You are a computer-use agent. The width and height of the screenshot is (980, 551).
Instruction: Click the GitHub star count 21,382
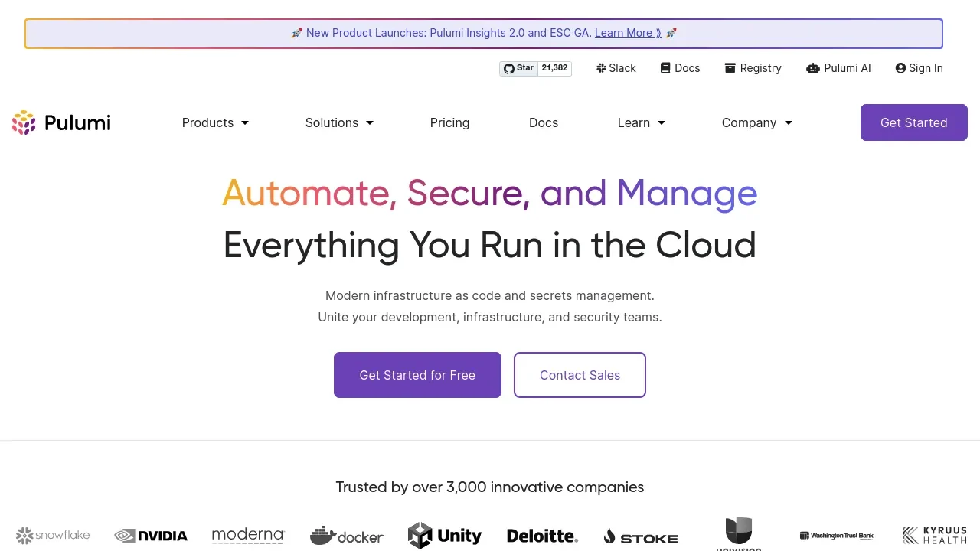click(554, 68)
